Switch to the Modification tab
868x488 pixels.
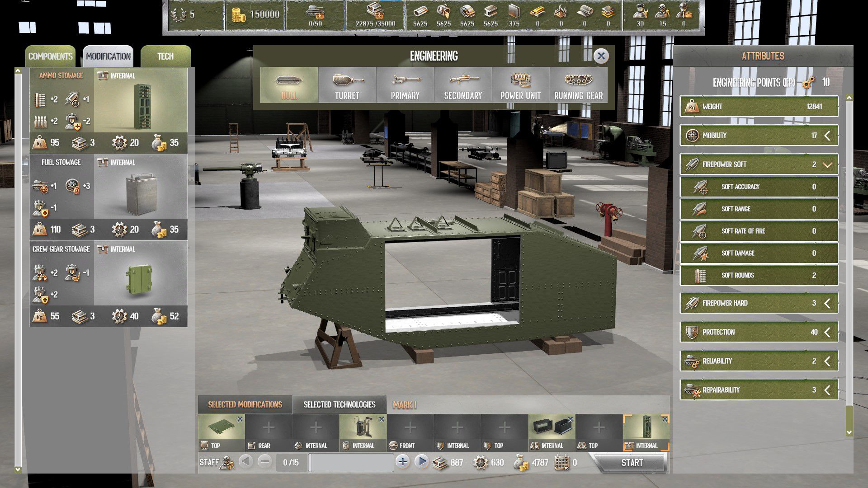[x=108, y=56]
